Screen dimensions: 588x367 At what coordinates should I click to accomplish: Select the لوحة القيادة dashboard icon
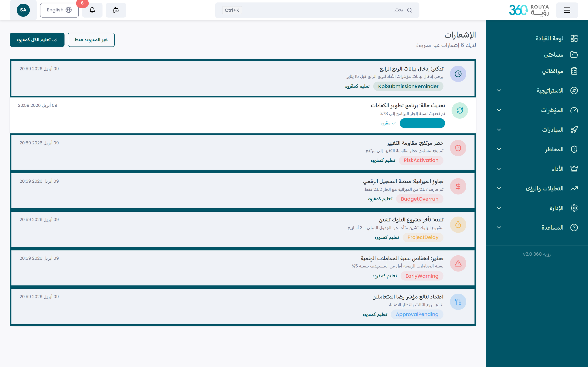pos(574,38)
